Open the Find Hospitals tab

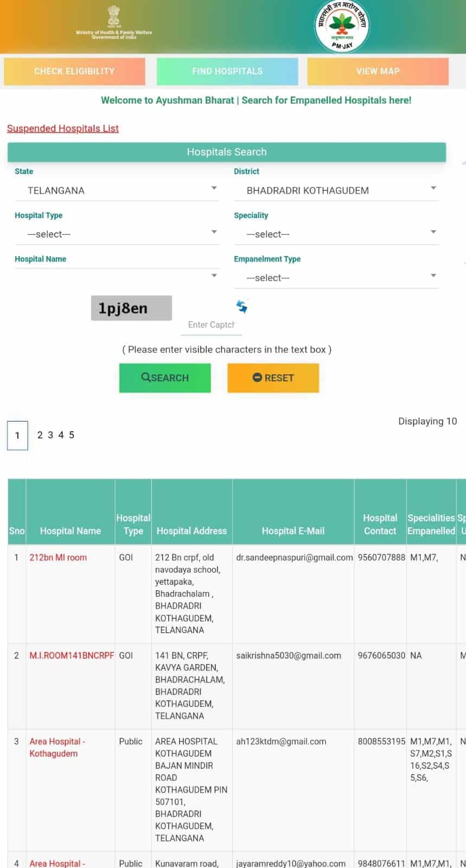[x=227, y=71]
